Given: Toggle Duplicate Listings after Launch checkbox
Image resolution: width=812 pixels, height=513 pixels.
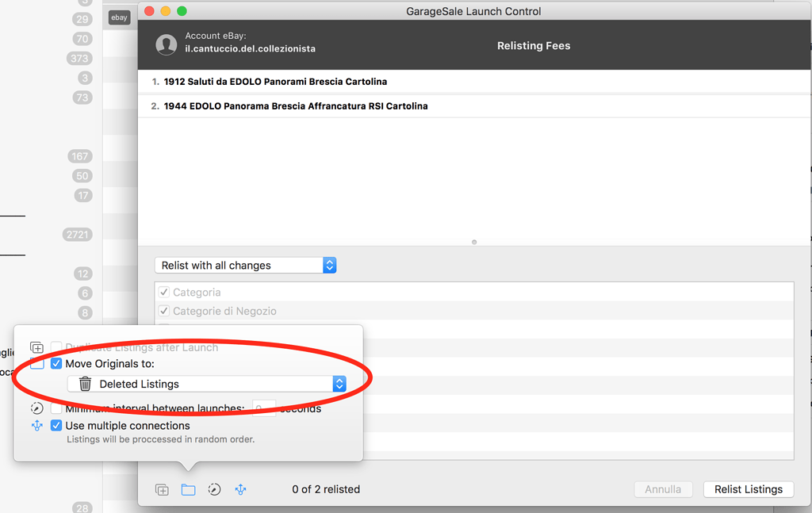Looking at the screenshot, I should (x=56, y=346).
